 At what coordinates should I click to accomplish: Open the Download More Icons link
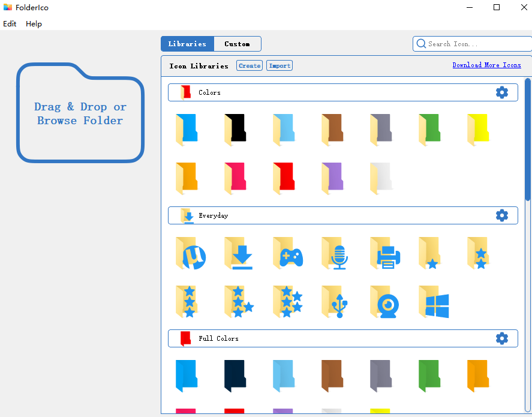[486, 65]
